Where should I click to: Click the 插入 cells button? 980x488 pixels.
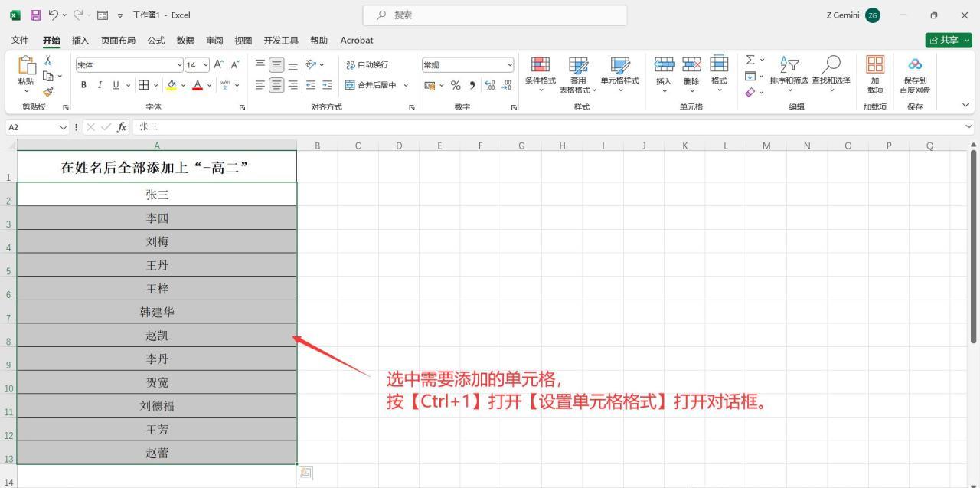coord(664,74)
